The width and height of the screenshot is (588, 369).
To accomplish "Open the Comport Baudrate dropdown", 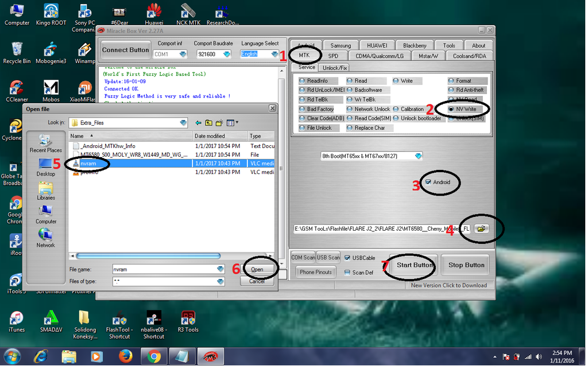I will pos(226,54).
